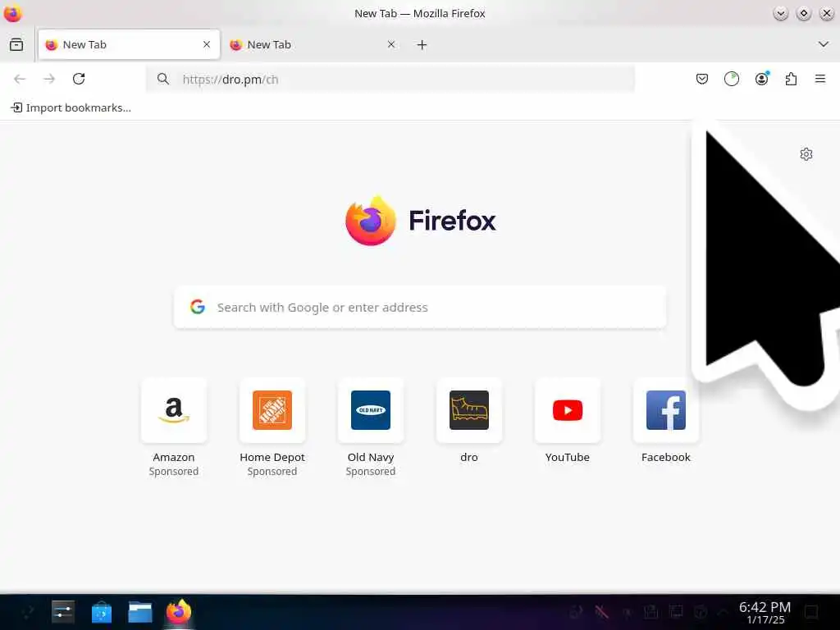
Task: Click the Search with Google box
Action: (x=420, y=307)
